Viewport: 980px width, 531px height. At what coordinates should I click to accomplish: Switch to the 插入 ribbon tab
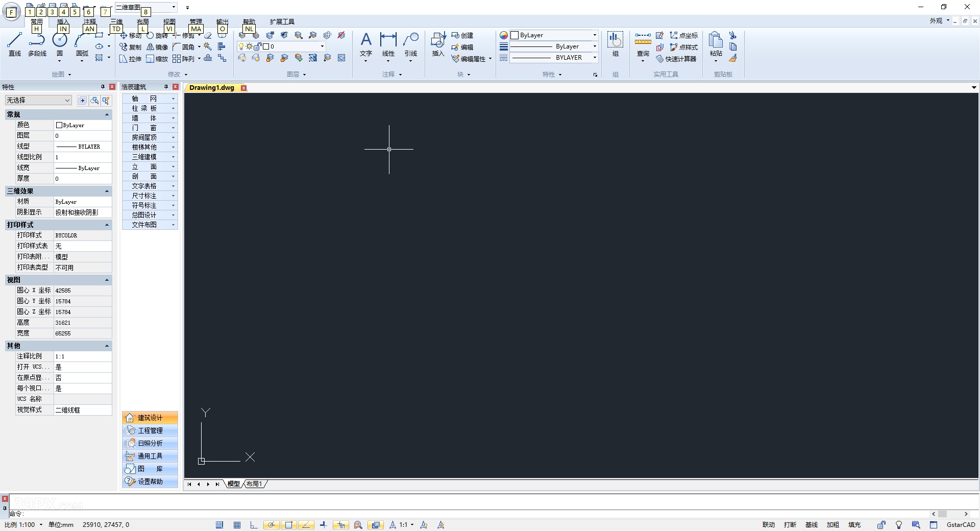tap(62, 21)
